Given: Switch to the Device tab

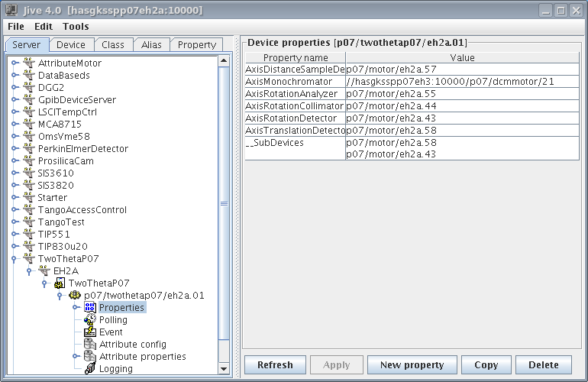Looking at the screenshot, I should pos(71,44).
